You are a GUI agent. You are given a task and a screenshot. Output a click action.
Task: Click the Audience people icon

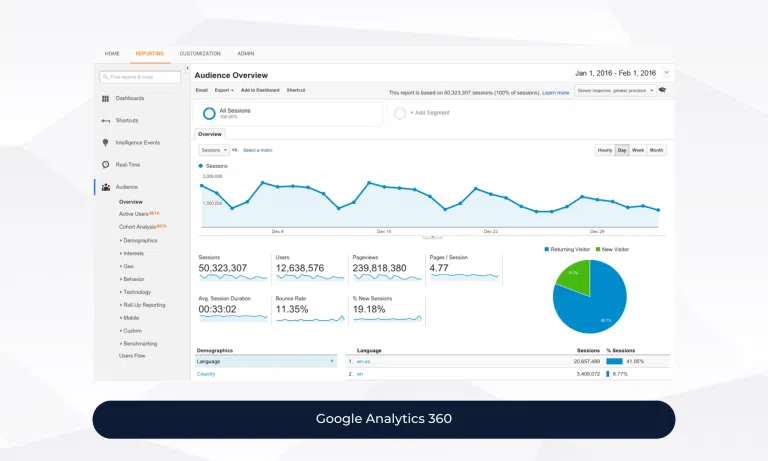[x=106, y=187]
